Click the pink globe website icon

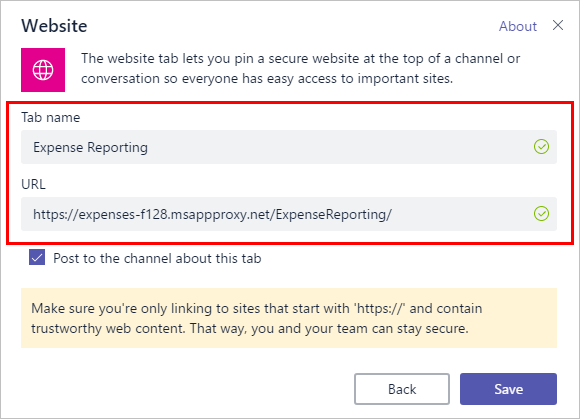pos(43,70)
